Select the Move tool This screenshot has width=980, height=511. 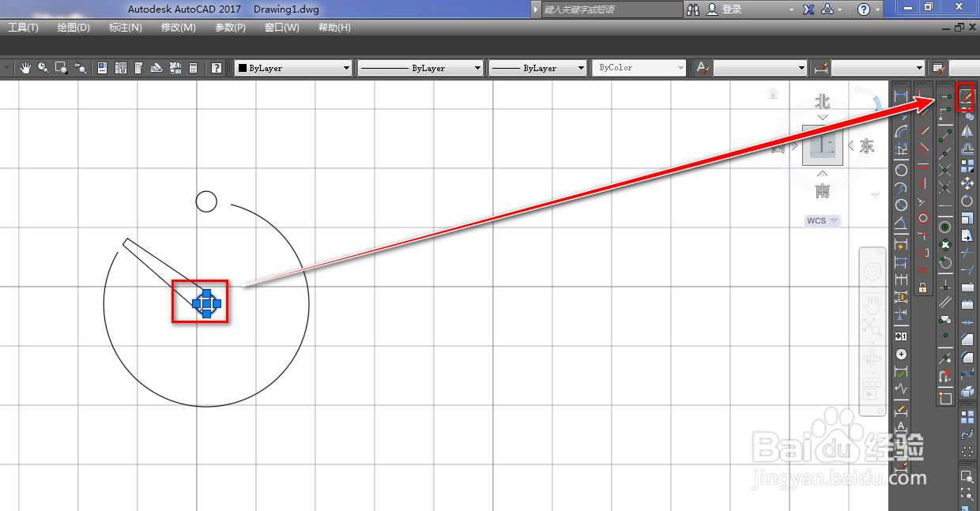(967, 183)
